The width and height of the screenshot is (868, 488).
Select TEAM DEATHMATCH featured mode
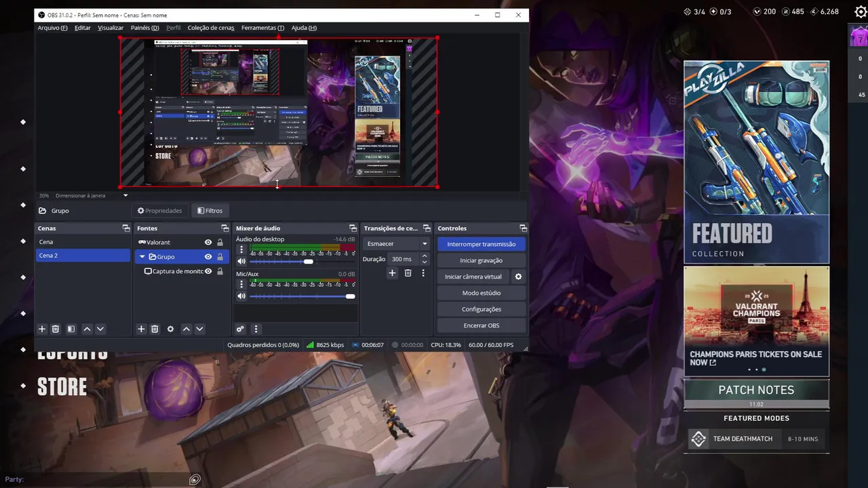(756, 439)
